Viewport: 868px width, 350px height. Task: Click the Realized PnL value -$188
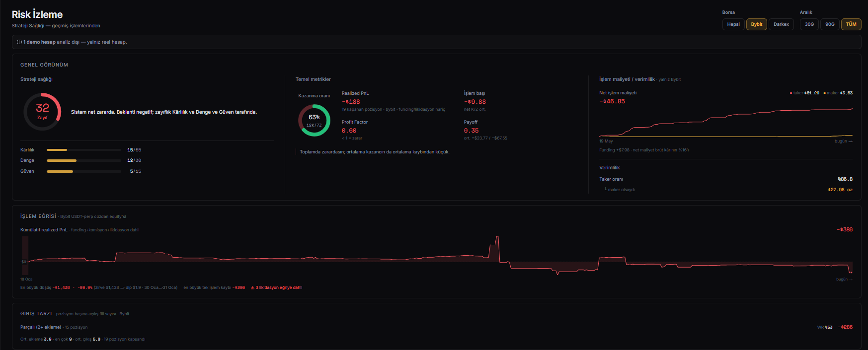(x=351, y=102)
